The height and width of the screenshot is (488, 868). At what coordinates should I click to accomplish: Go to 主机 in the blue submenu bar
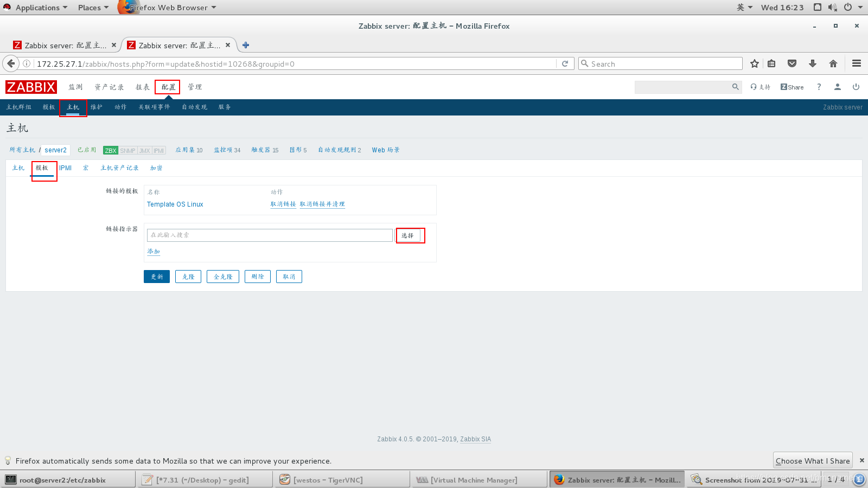tap(73, 107)
